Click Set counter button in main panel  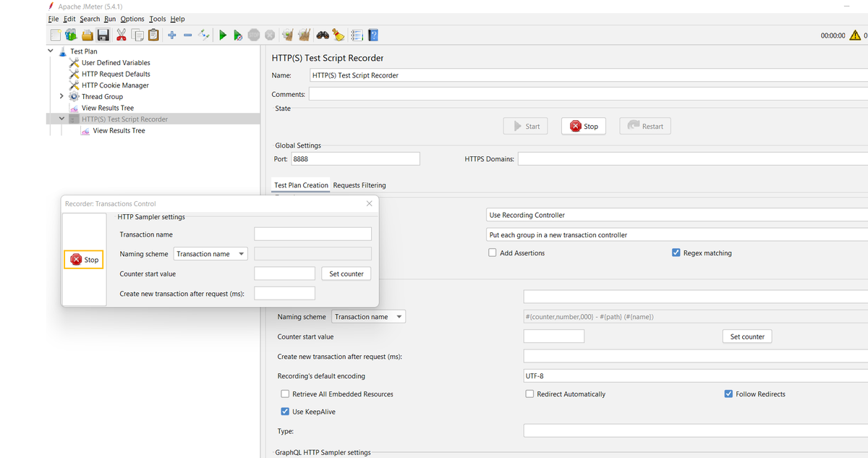click(x=747, y=336)
